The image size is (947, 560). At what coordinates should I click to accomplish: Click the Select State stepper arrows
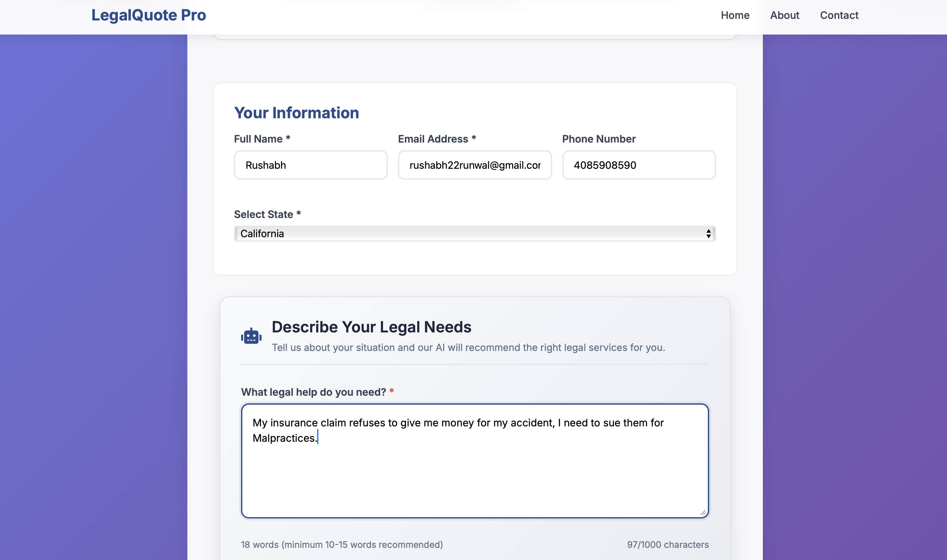[x=708, y=234]
